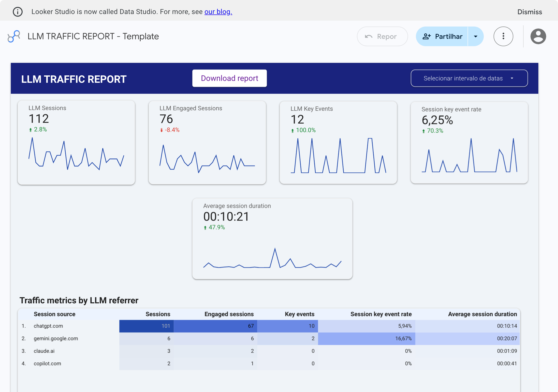
Task: Dismiss the Data Studio notification banner
Action: click(x=529, y=12)
